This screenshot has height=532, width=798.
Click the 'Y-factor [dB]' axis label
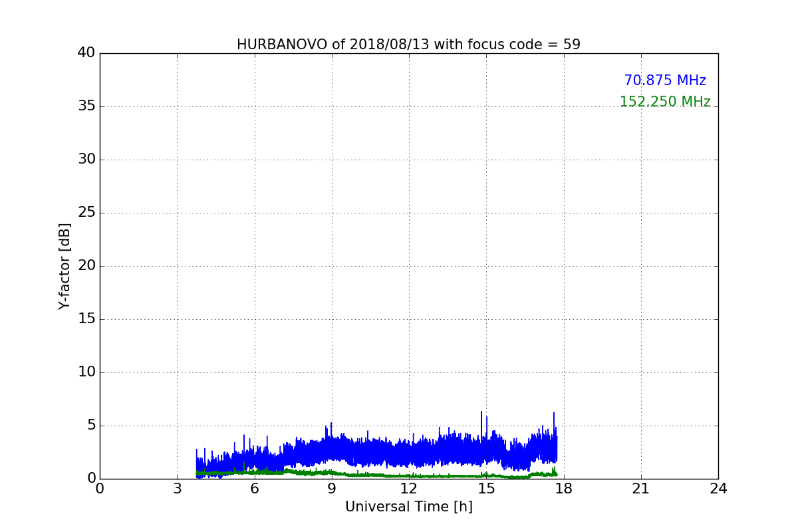(65, 266)
